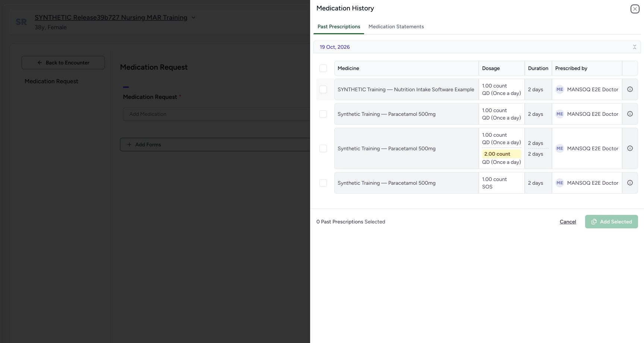
Task: Expand the patient name dropdown chevron
Action: (x=193, y=18)
